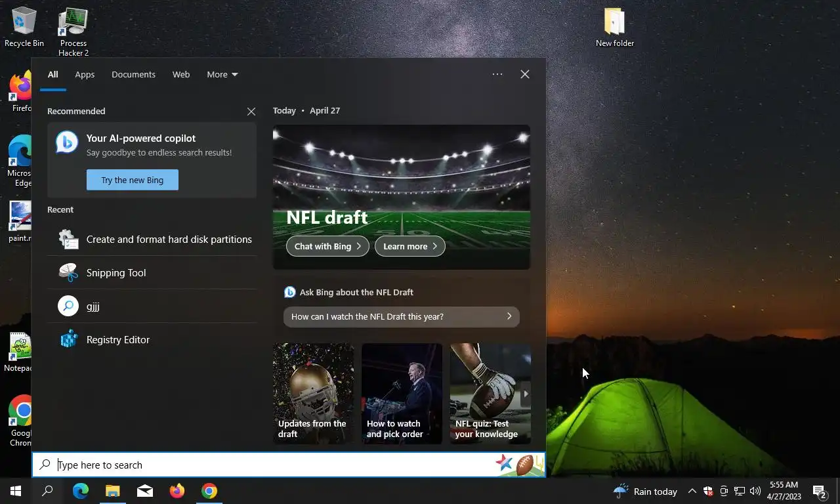Viewport: 840px width, 504px height.
Task: Open File Explorer from the taskbar
Action: pos(112,491)
